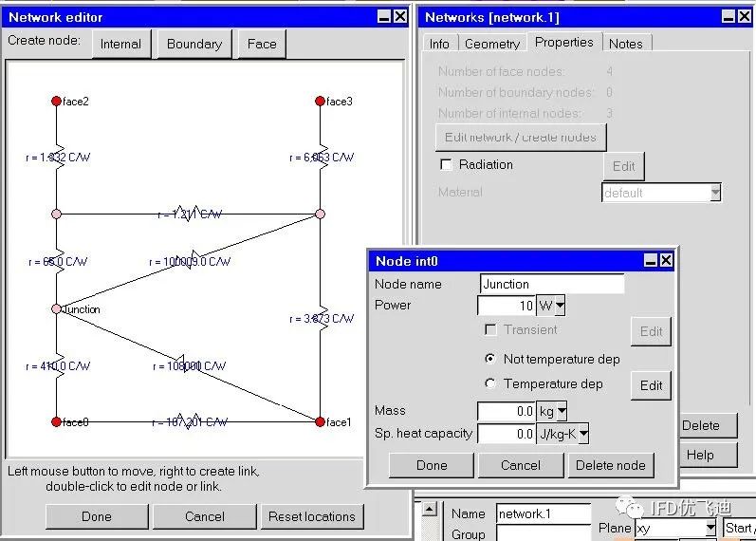Click the r = 6.953 C/W resistor link

coord(322,158)
